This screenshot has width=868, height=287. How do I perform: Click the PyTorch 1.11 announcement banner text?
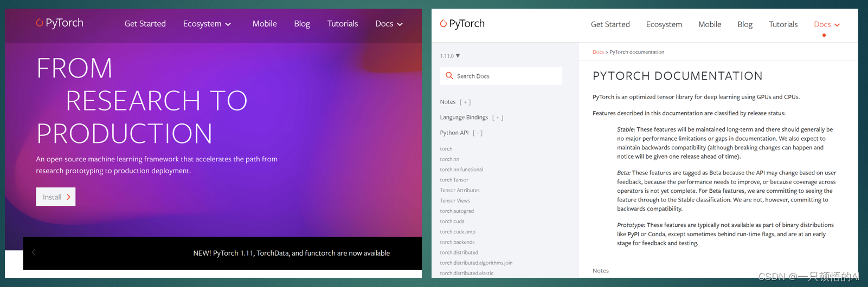(292, 253)
